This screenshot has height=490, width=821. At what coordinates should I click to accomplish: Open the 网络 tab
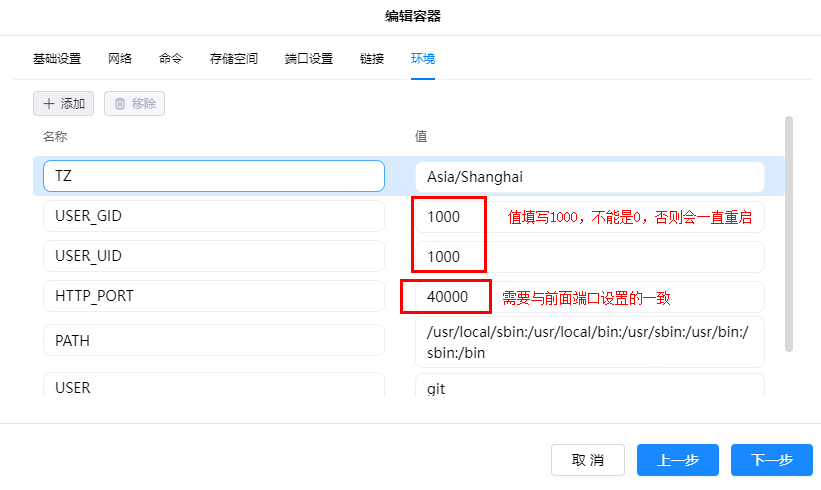click(x=120, y=59)
